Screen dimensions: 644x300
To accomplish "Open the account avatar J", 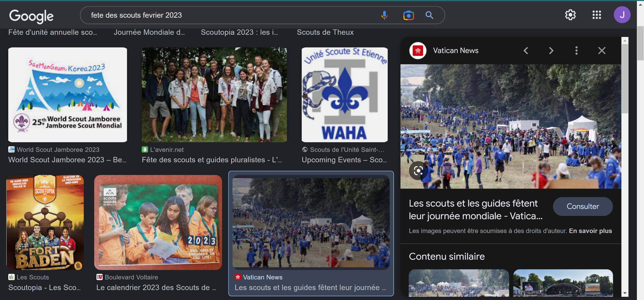I will (622, 15).
